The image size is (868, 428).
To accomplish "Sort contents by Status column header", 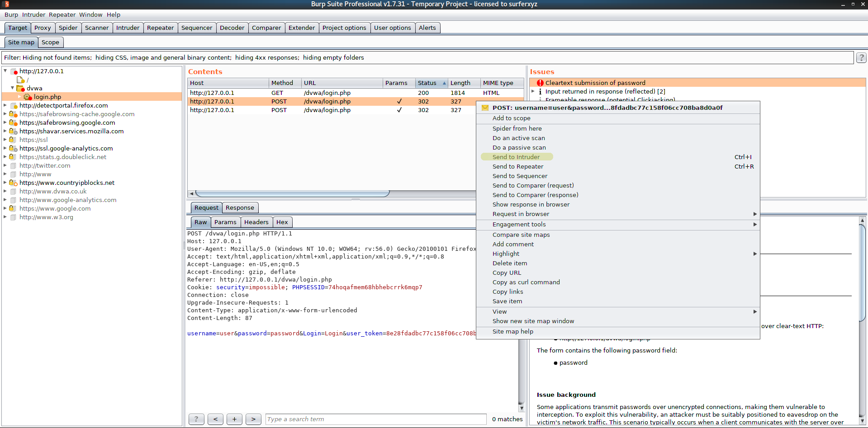I will pyautogui.click(x=432, y=83).
